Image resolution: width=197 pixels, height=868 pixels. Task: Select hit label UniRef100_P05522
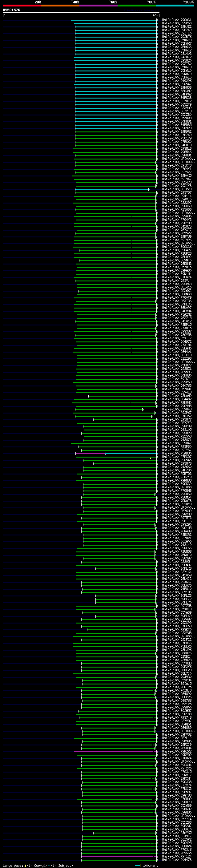[176, 233]
